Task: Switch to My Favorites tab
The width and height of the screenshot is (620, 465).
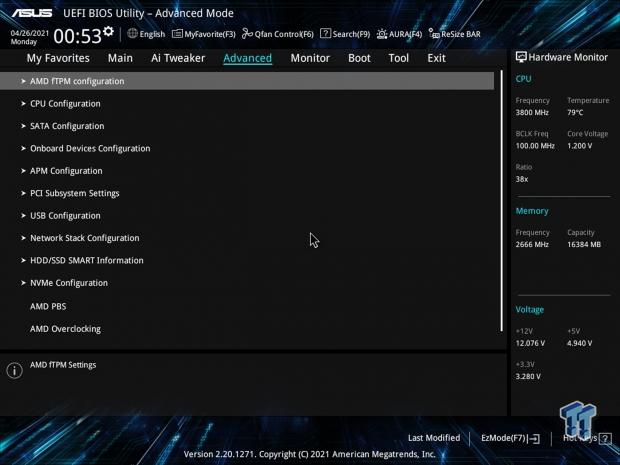Action: [58, 58]
